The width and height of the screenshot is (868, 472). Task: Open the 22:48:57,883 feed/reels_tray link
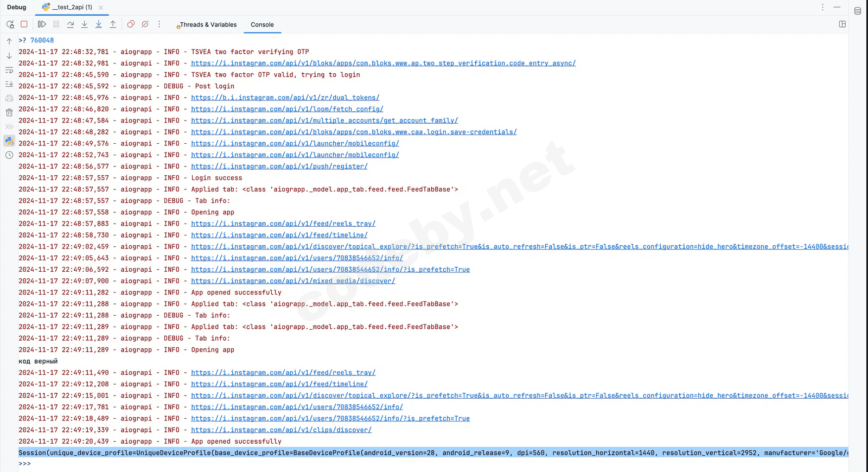[283, 224]
